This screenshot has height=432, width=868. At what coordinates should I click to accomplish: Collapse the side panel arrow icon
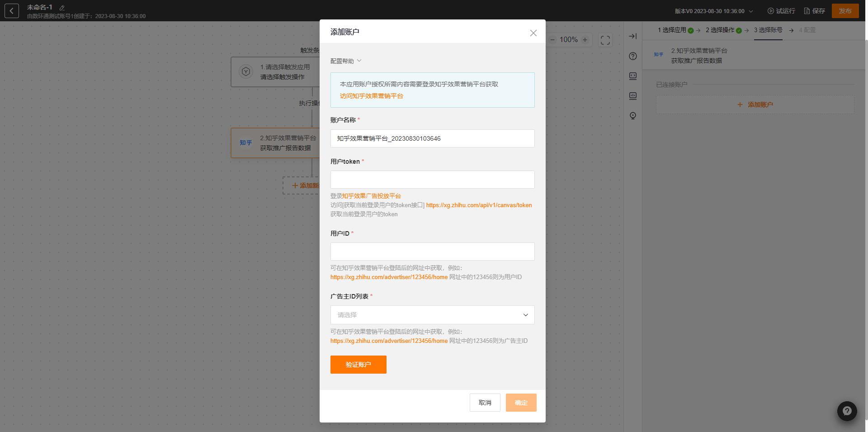click(x=633, y=36)
